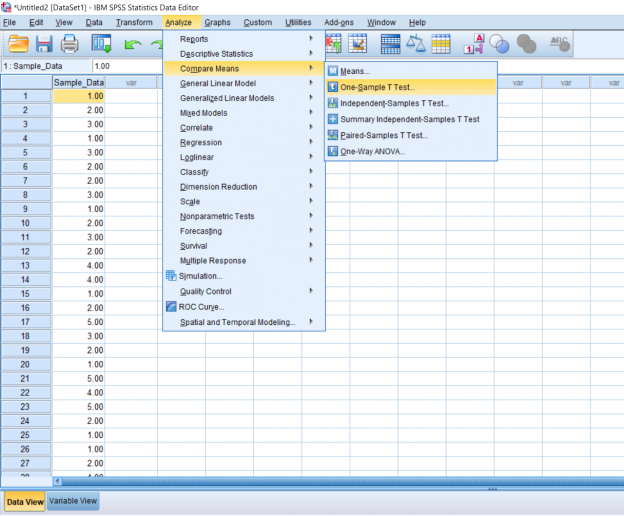Click the Split File toolbar icon
This screenshot has width=624, height=516.
pos(390,44)
